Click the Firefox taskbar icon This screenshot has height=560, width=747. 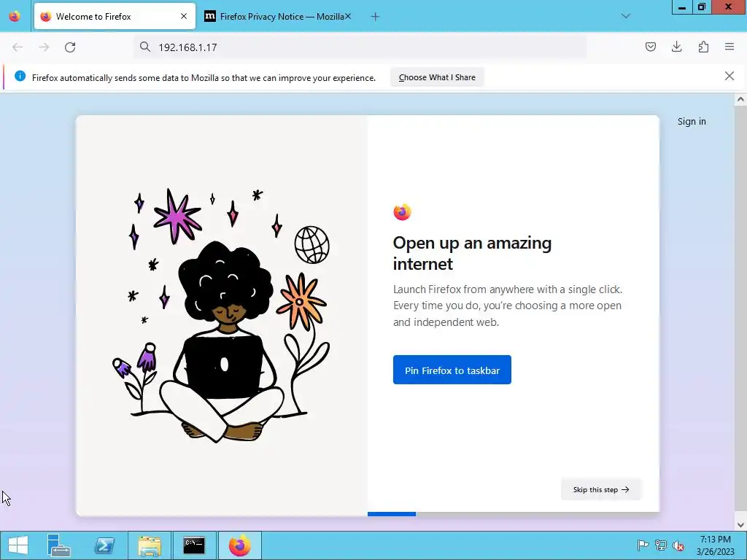239,545
